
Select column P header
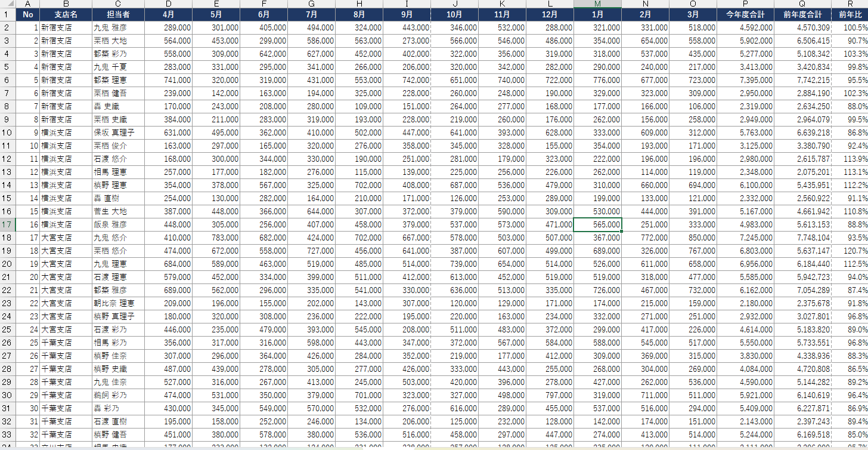pos(745,4)
